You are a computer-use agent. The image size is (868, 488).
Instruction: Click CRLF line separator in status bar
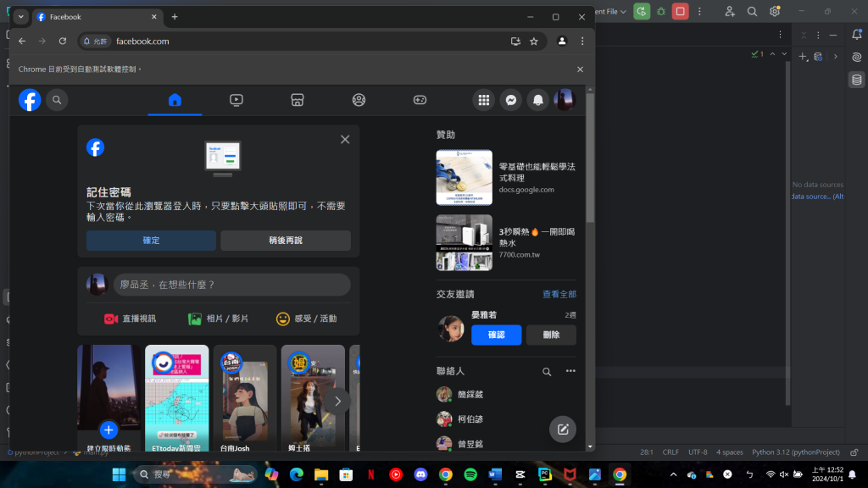pos(670,452)
